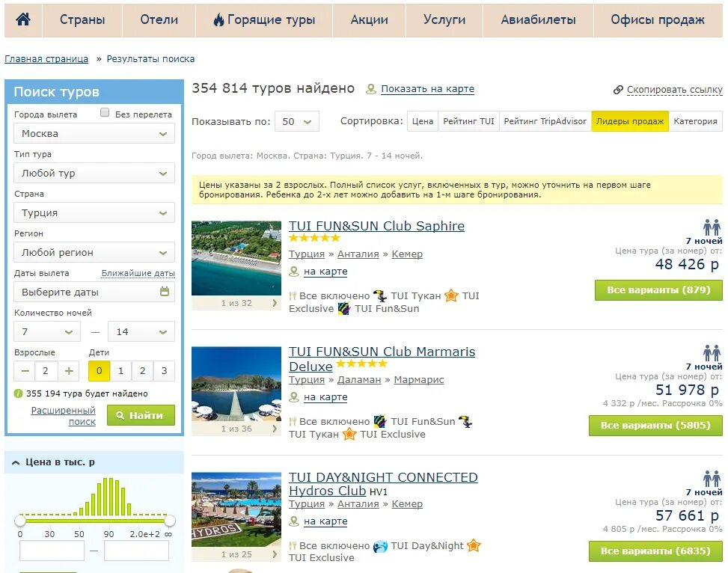Sort results by Рейтинг TripAdvisor
The image size is (728, 573).
(x=545, y=121)
